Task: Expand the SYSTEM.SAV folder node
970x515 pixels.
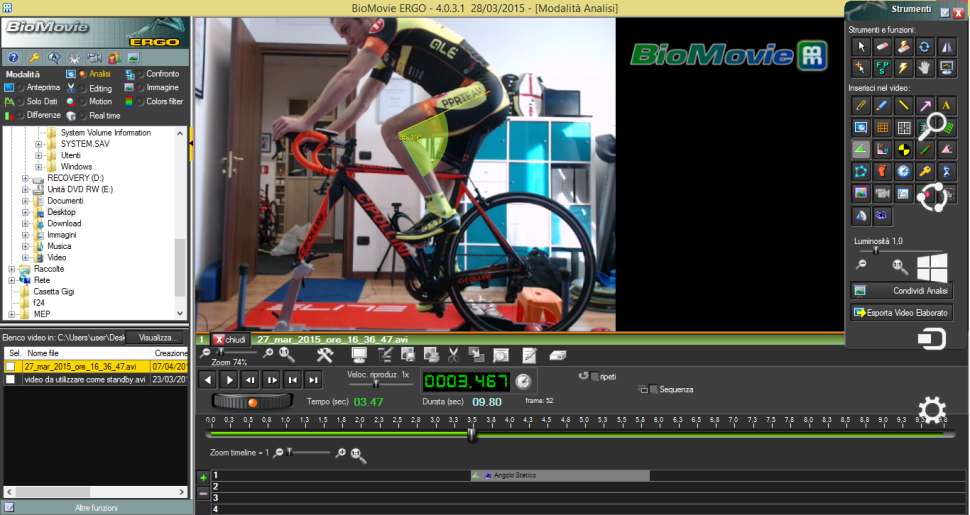Action: [38, 144]
